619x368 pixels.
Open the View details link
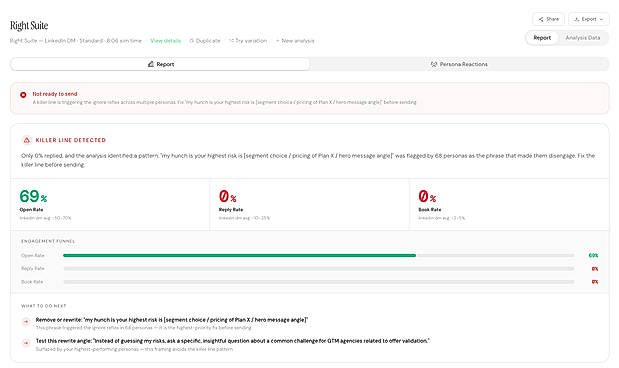coord(165,41)
